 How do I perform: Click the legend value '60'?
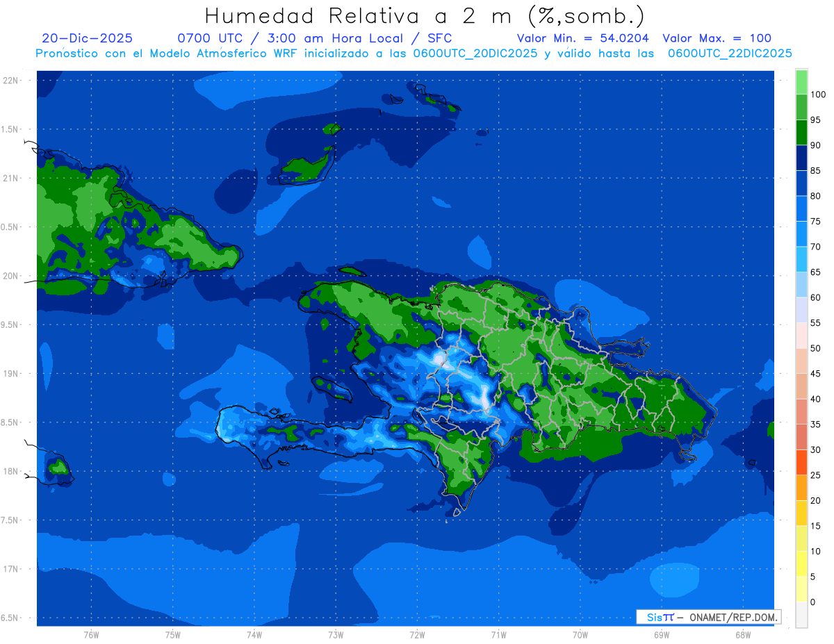[815, 297]
